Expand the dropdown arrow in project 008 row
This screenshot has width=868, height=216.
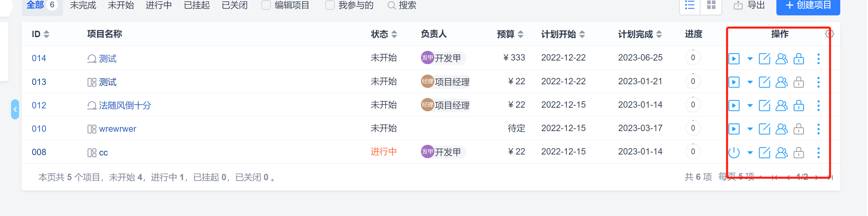pos(750,153)
